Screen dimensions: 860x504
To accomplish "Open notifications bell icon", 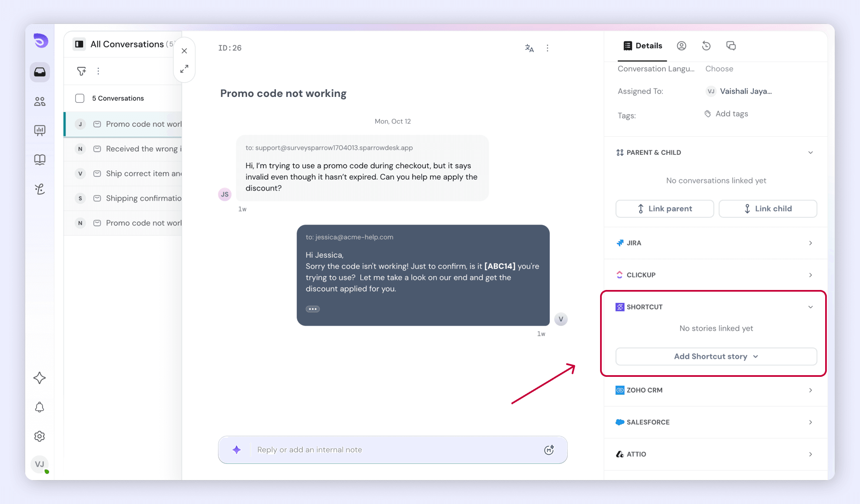I will (x=39, y=407).
